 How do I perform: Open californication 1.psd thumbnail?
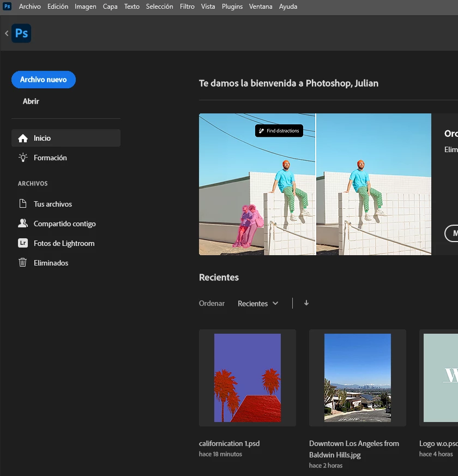point(248,378)
